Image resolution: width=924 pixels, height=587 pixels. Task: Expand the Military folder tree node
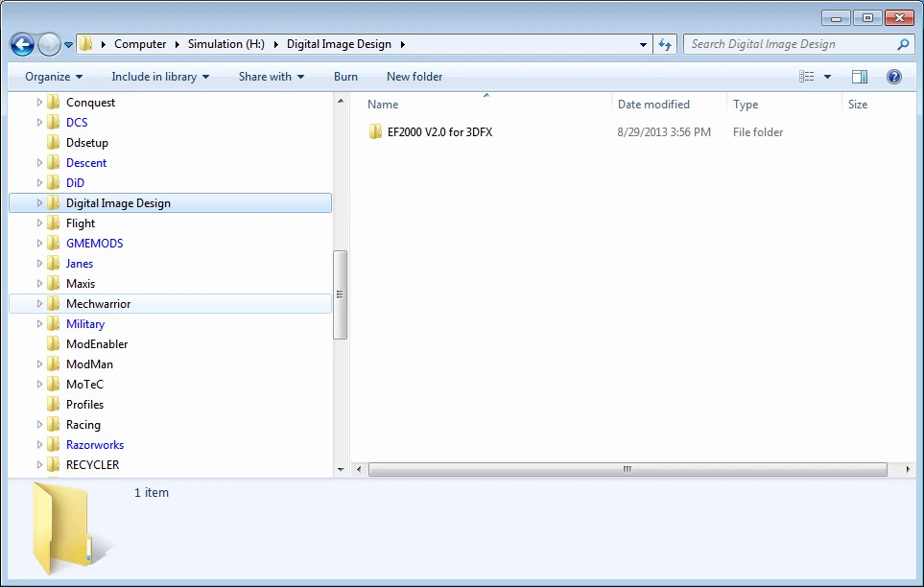[x=39, y=323]
